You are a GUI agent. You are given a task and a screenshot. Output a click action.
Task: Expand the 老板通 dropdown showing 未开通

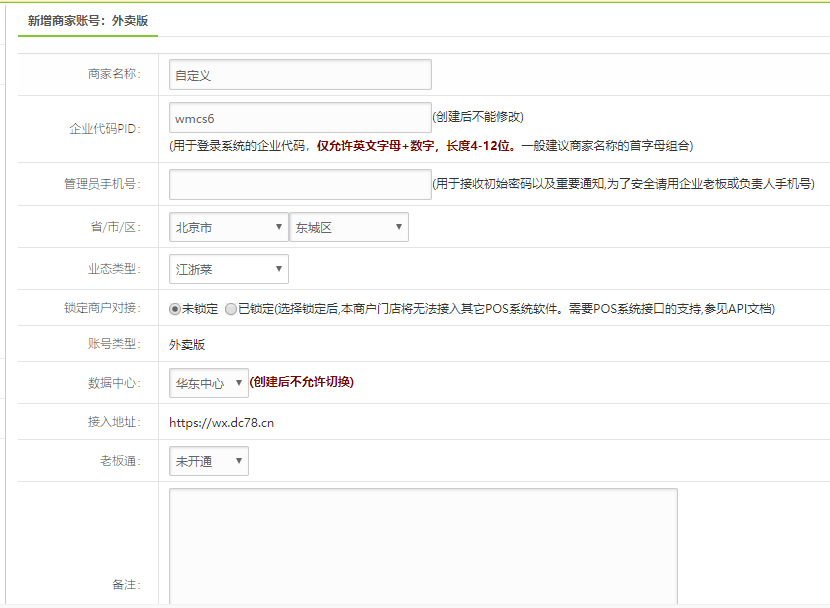[209, 461]
